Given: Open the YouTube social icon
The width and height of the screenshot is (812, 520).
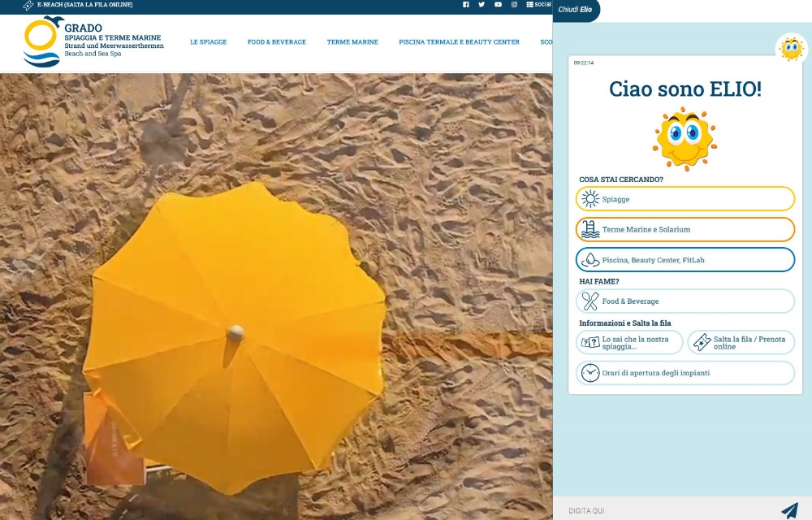Looking at the screenshot, I should tap(498, 5).
